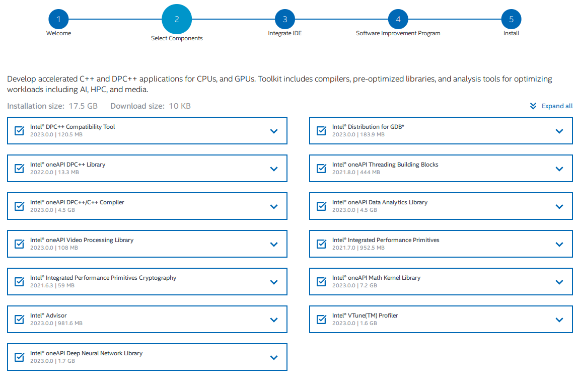Toggle Intel oneAPI Video Processing Library checkbox
Screen dimensions: 578x392
[19, 244]
